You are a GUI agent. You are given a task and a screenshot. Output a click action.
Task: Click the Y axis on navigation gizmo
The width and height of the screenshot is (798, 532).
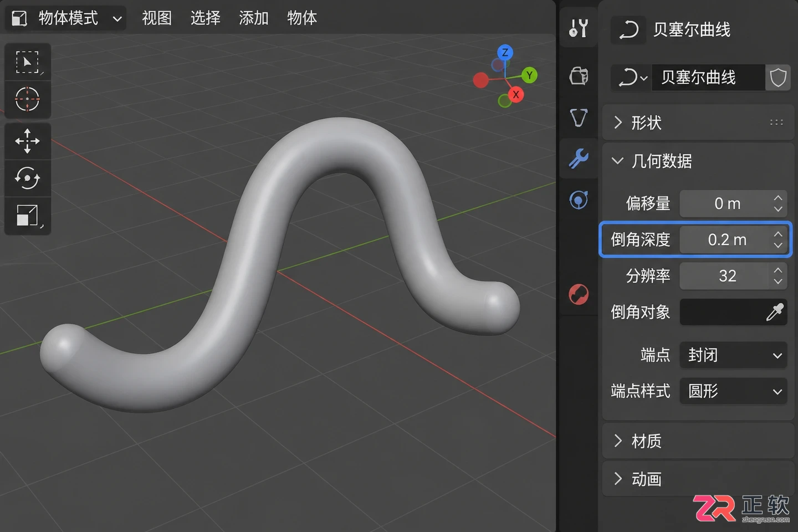click(x=529, y=75)
